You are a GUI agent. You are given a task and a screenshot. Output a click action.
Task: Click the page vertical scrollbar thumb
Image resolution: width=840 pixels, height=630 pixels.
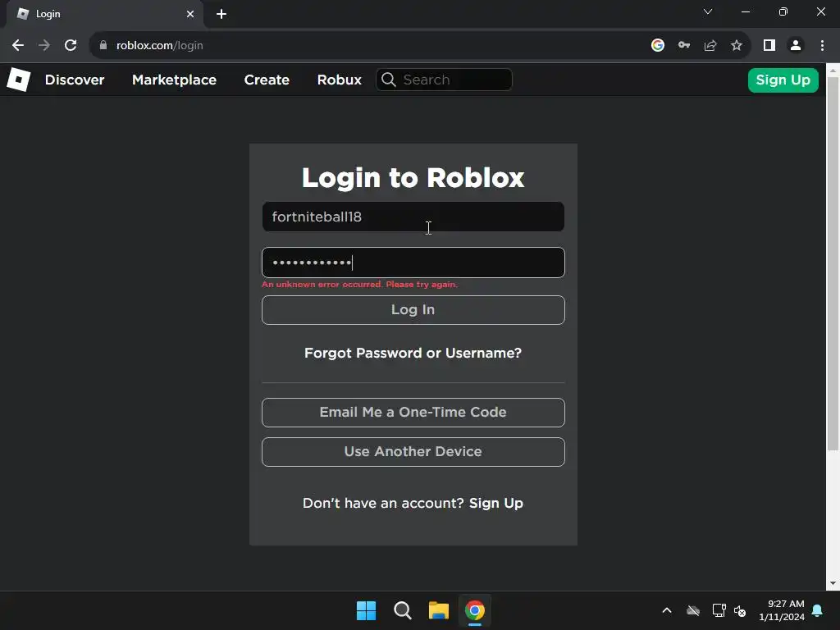[833, 262]
